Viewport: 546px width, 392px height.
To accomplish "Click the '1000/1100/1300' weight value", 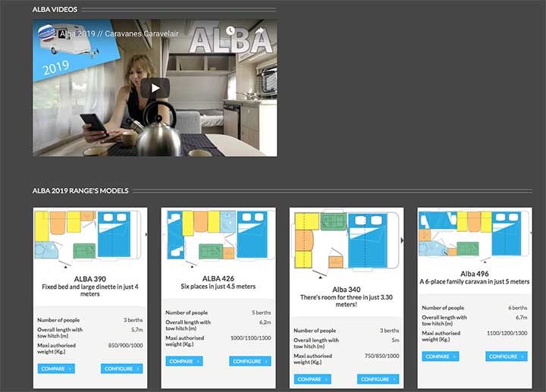I will (251, 337).
